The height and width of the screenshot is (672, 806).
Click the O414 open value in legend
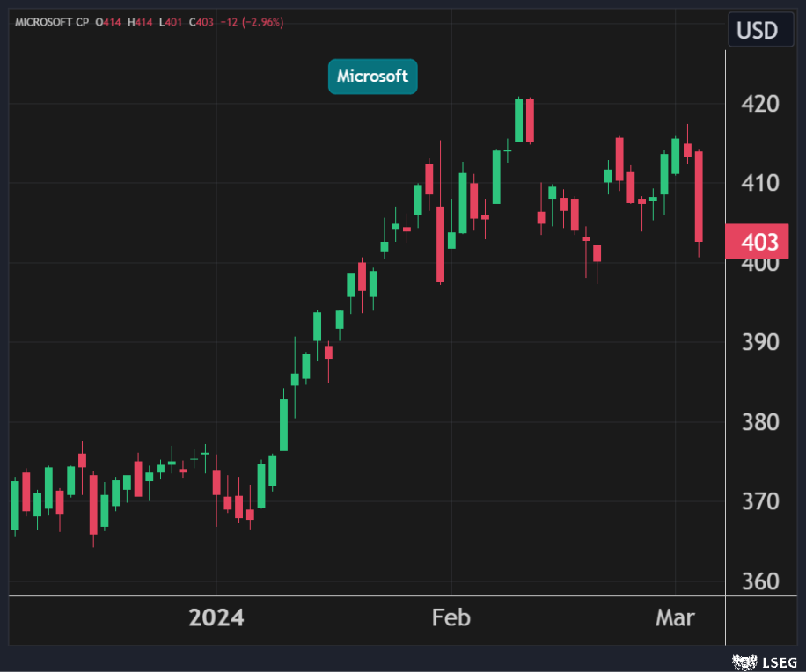pos(105,21)
